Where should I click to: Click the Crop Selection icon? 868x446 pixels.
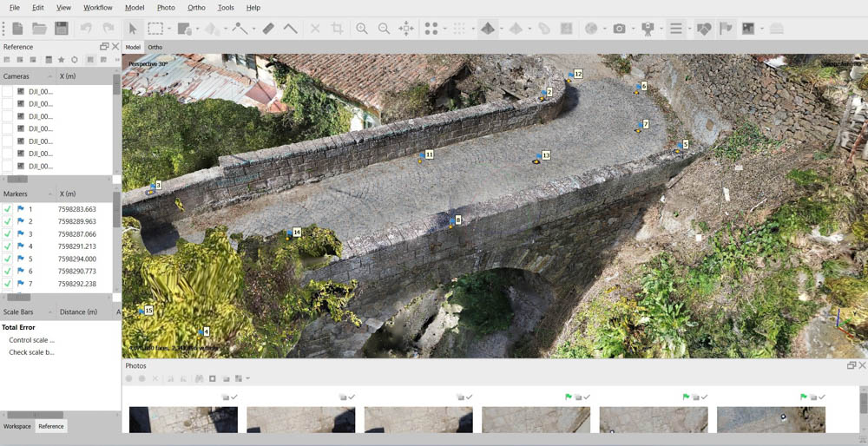[x=337, y=29]
